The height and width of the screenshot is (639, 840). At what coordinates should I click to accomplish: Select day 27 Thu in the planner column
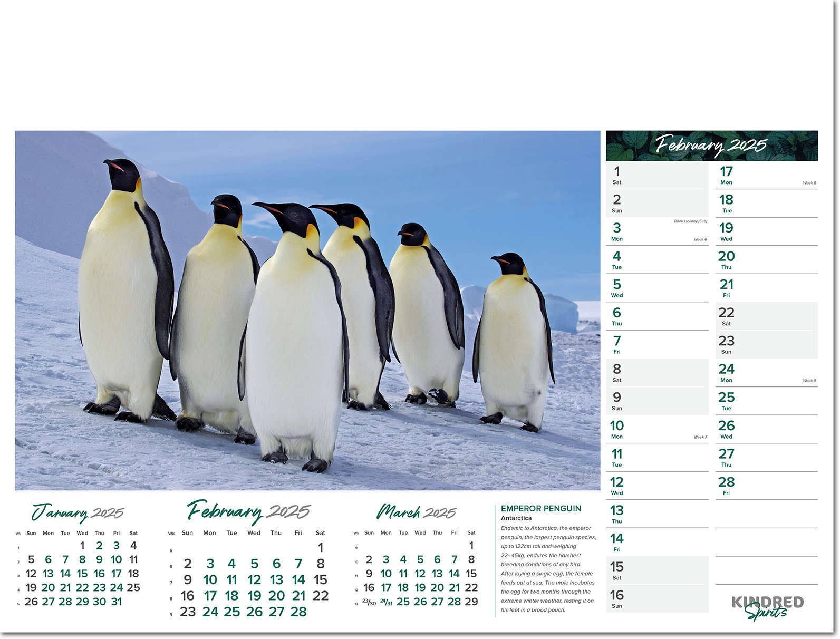767,458
